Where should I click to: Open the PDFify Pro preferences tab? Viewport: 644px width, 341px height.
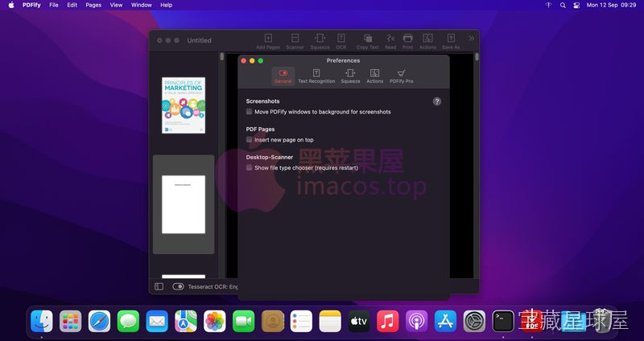pos(401,76)
